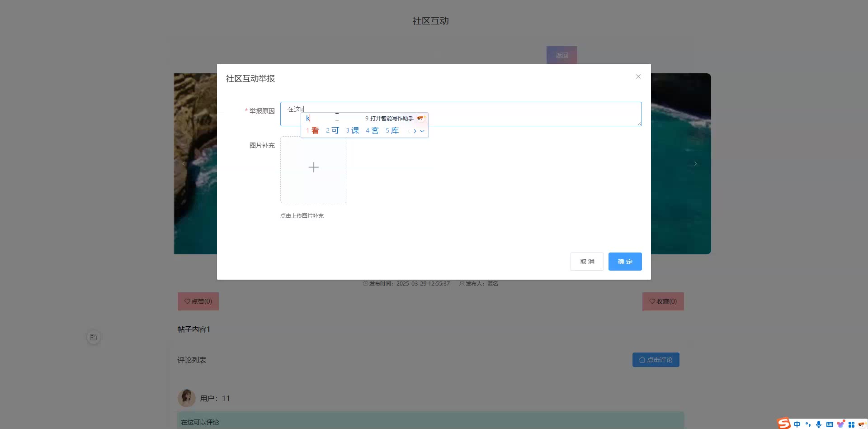868x429 pixels.
Task: Click the 用户：11 commenter name
Action: [x=215, y=399]
